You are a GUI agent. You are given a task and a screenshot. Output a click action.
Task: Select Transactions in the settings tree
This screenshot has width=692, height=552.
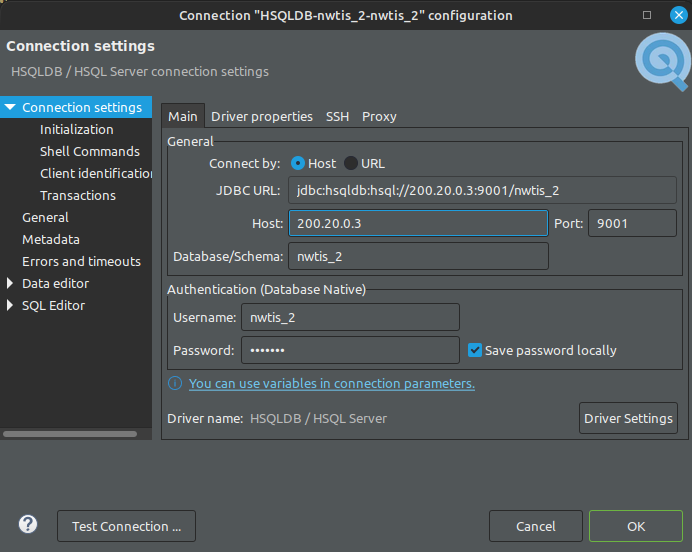coord(78,195)
